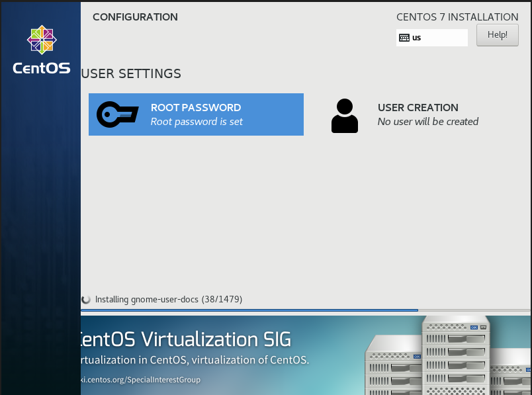Click the keyboard layout icon

click(x=404, y=38)
